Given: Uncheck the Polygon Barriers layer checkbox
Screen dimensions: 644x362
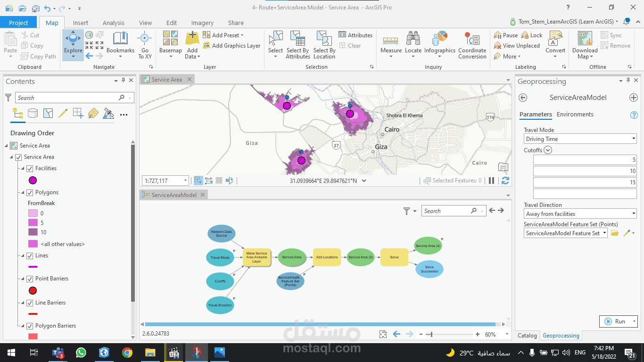Looking at the screenshot, I should coord(30,326).
